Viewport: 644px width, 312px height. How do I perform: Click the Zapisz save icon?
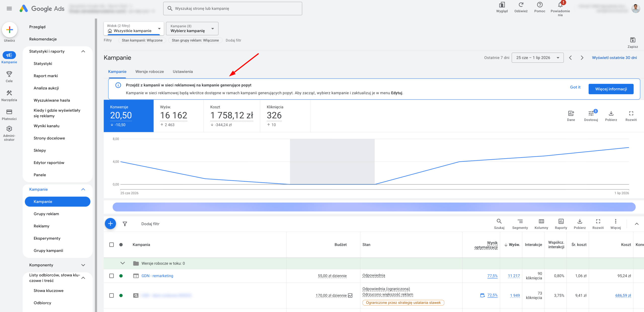(632, 40)
